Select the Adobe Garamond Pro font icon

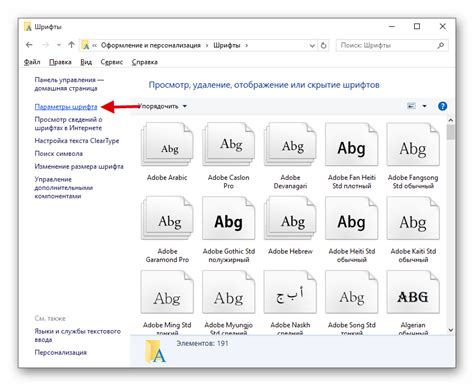(x=167, y=218)
